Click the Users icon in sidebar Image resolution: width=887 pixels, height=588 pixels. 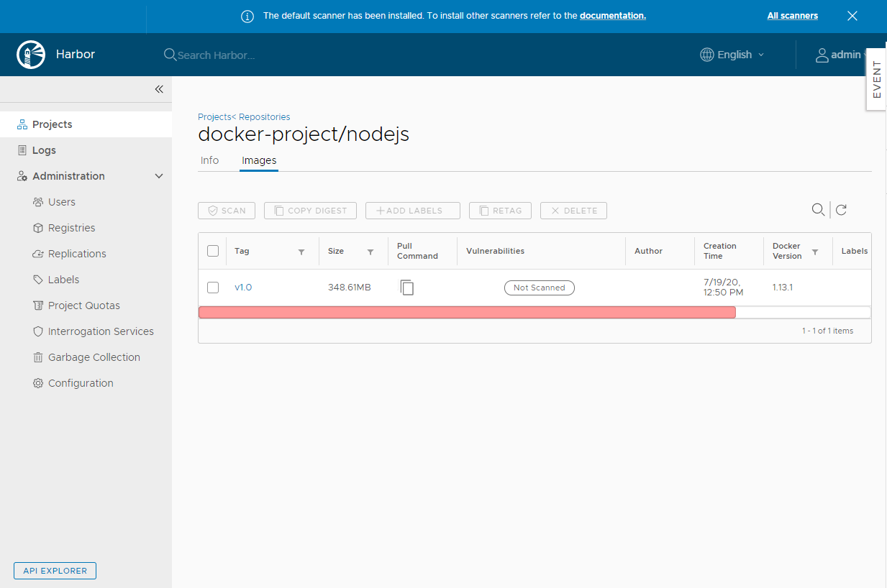click(x=38, y=202)
